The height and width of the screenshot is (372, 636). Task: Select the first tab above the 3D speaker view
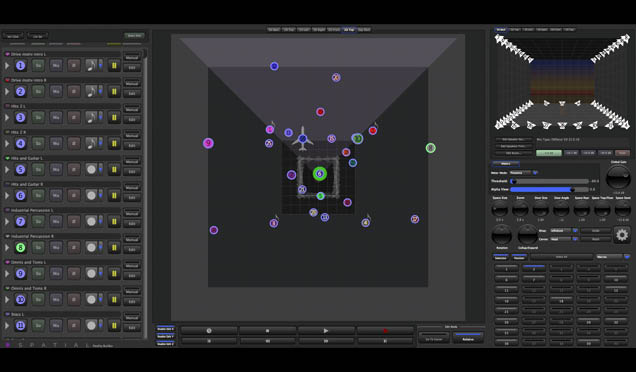501,30
